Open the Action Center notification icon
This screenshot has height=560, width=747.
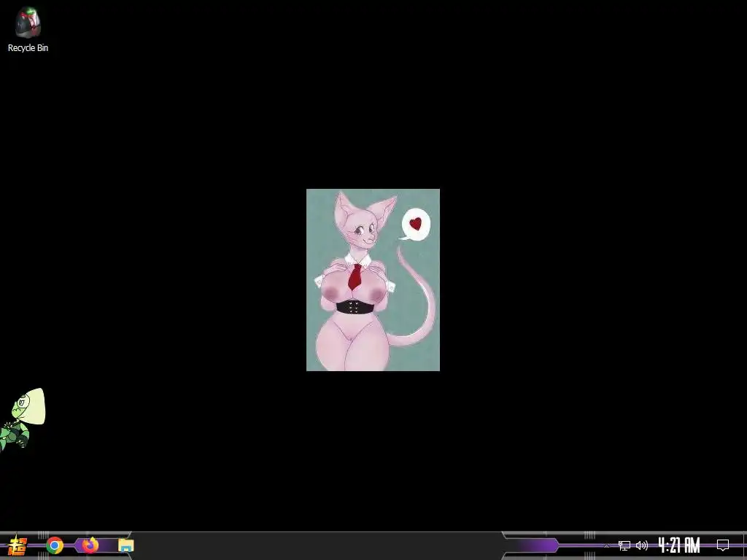point(723,545)
